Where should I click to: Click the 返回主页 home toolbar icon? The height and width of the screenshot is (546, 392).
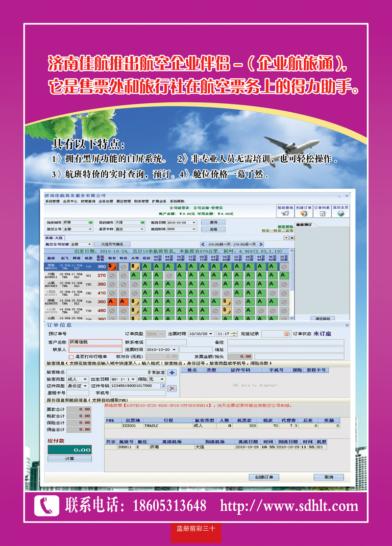(x=340, y=211)
